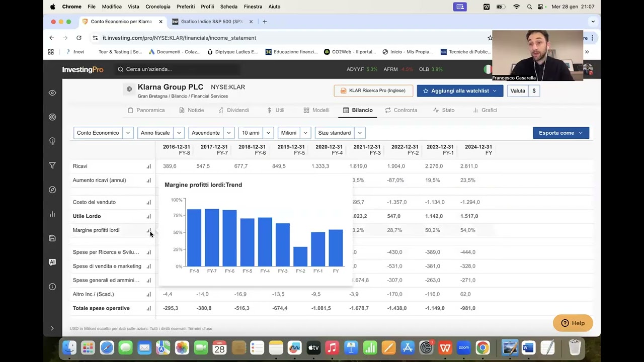
Task: Switch to the Dividendi tab
Action: tap(233, 110)
